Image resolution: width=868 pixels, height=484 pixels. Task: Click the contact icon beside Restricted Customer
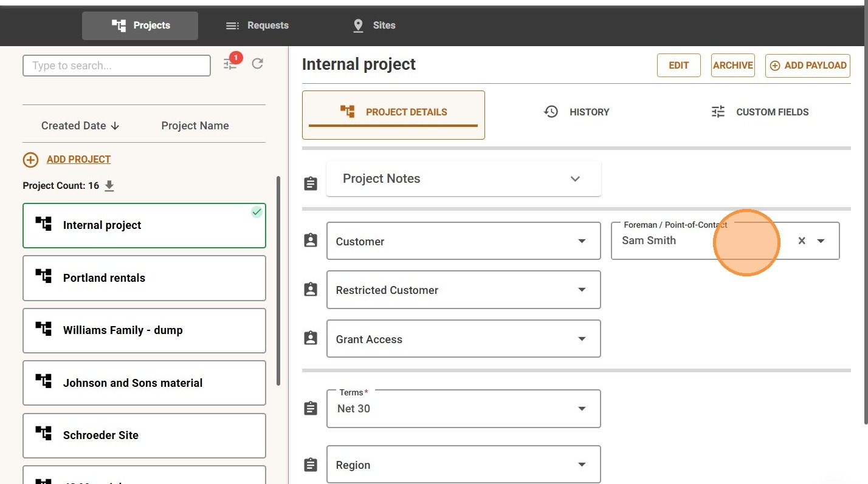311,289
